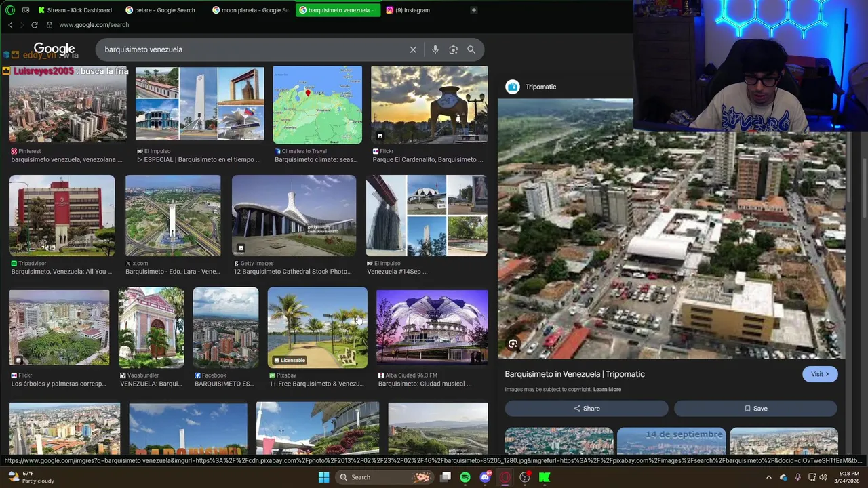Open the Vagabundler pink church thumbnail
The height and width of the screenshot is (488, 868).
tap(151, 328)
